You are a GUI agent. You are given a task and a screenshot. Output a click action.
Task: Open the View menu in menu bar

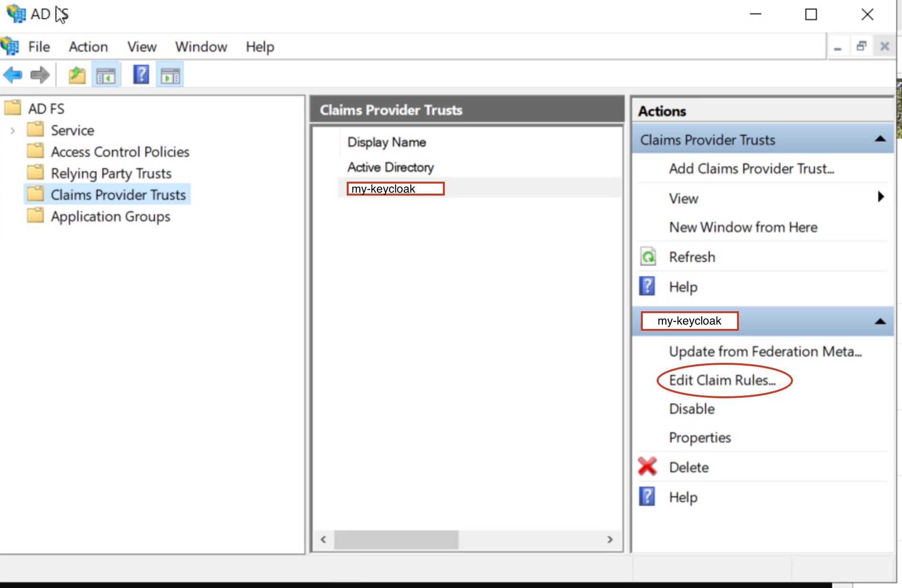click(x=142, y=47)
